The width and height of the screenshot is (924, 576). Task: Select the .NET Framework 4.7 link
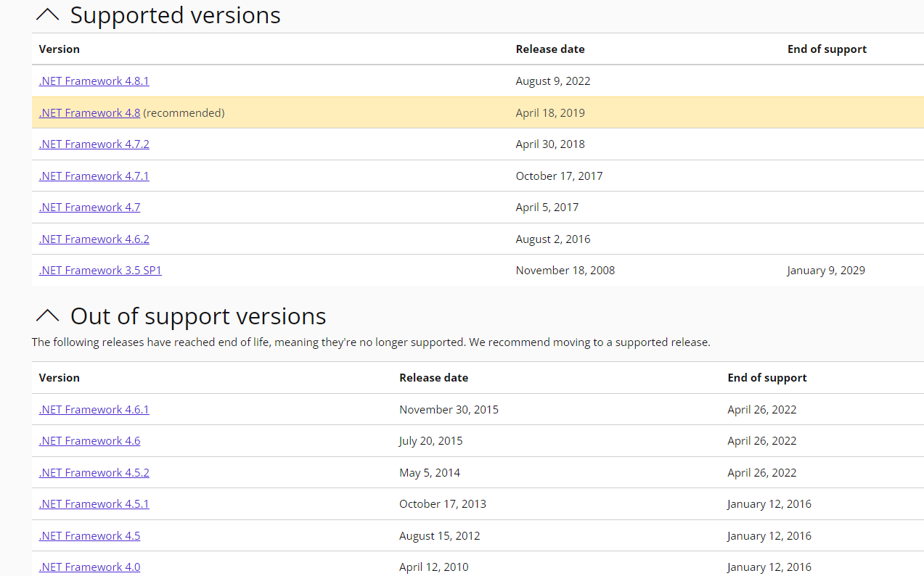(89, 207)
